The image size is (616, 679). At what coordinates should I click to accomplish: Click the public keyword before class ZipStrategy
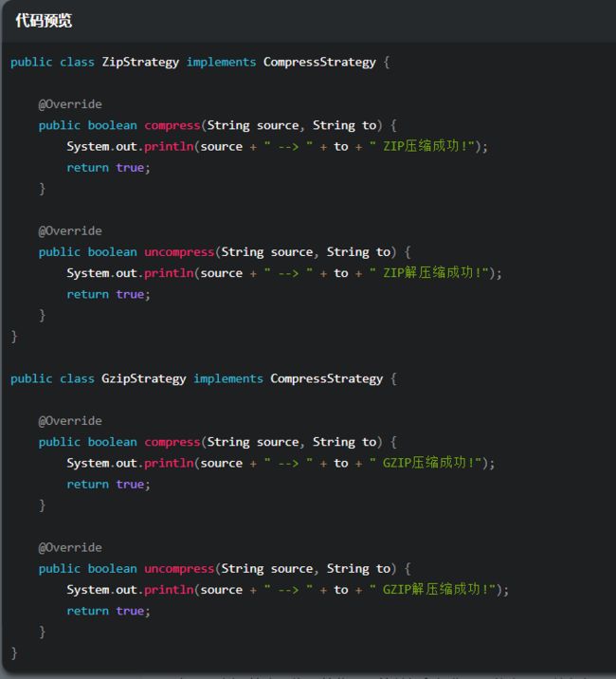pyautogui.click(x=31, y=62)
